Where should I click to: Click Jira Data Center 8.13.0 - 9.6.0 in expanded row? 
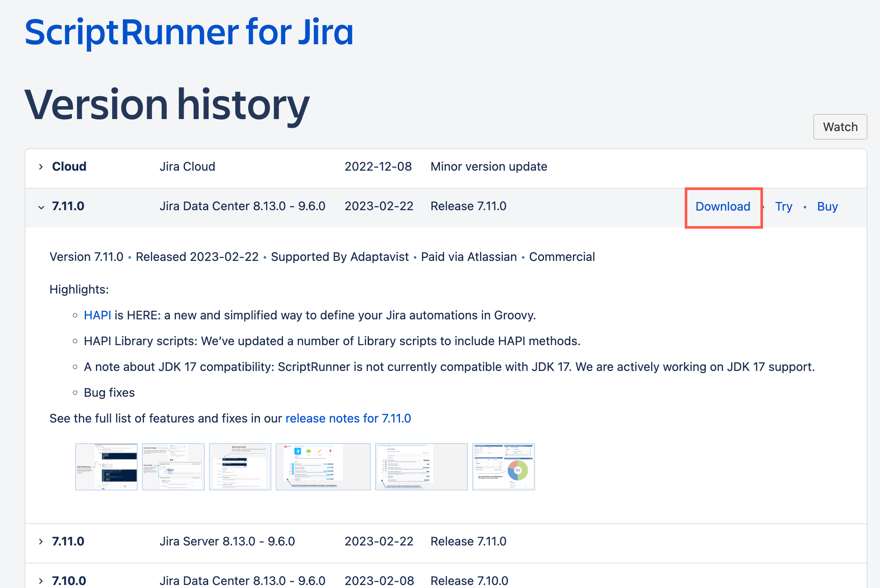coord(242,206)
